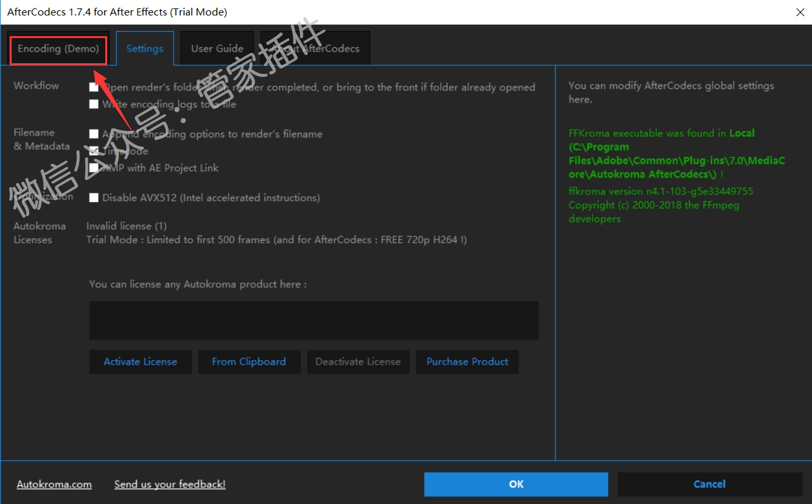The image size is (812, 504).
Task: Open the About AfterCodecs tab
Action: [x=315, y=49]
